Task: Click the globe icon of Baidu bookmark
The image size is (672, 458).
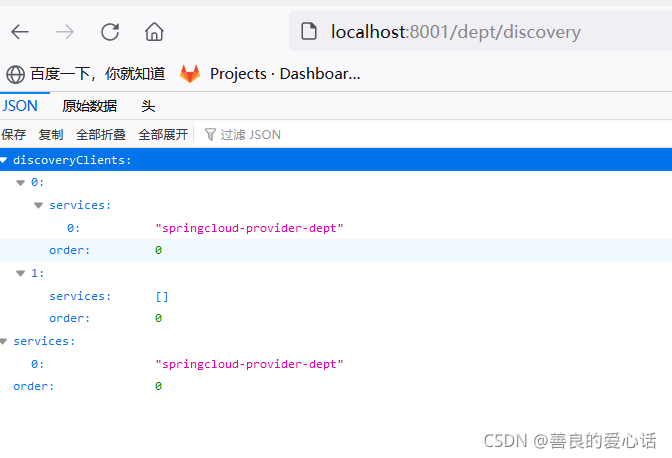Action: [x=15, y=74]
